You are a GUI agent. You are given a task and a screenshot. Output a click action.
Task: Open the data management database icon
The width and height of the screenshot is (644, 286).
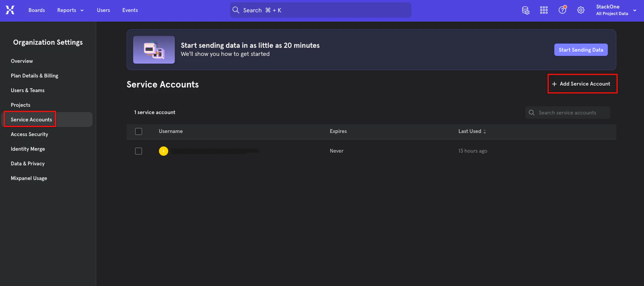click(525, 10)
